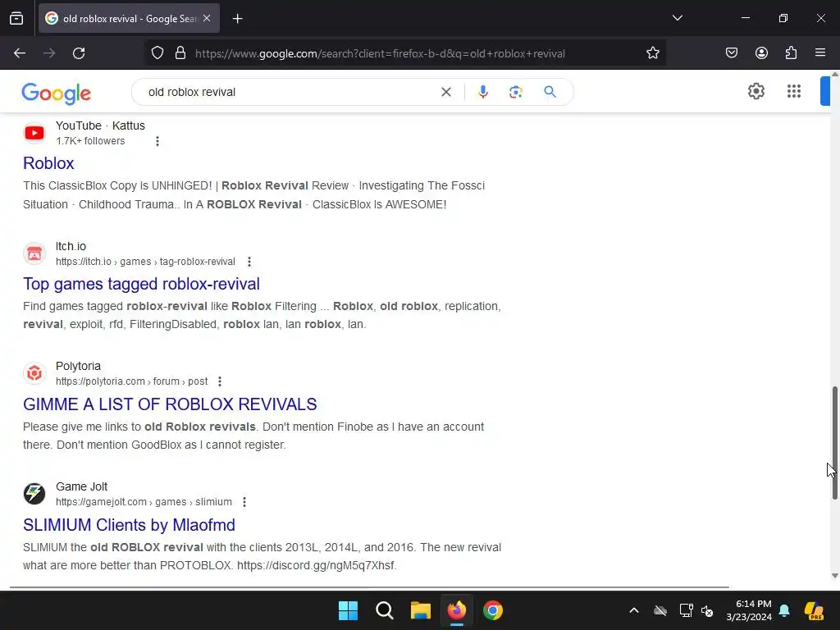View site security padlock info
This screenshot has width=840, height=630.
(180, 53)
